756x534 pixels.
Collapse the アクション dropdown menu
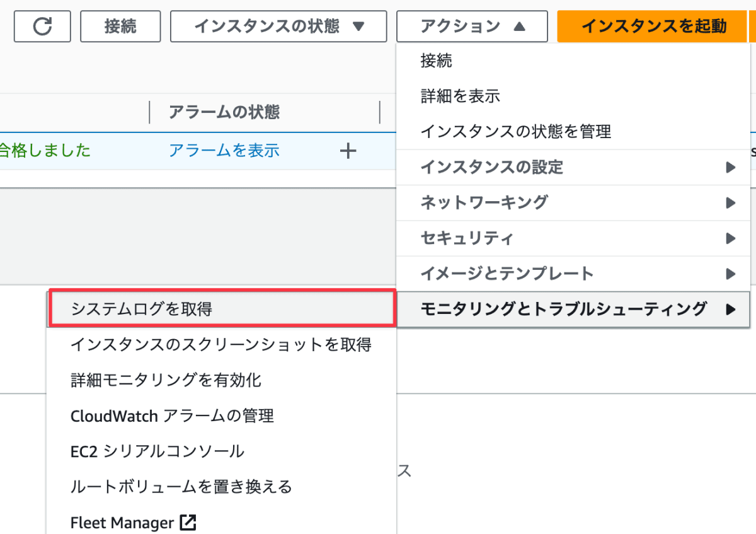(x=471, y=26)
